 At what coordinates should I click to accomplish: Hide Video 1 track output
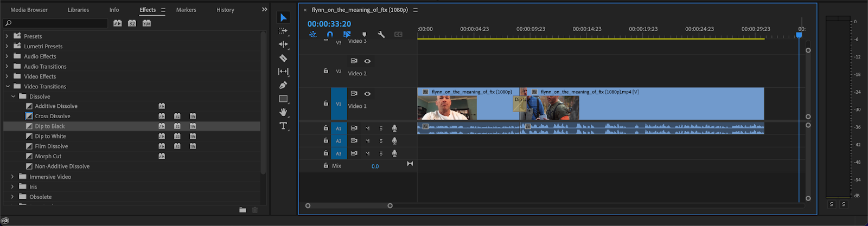367,94
